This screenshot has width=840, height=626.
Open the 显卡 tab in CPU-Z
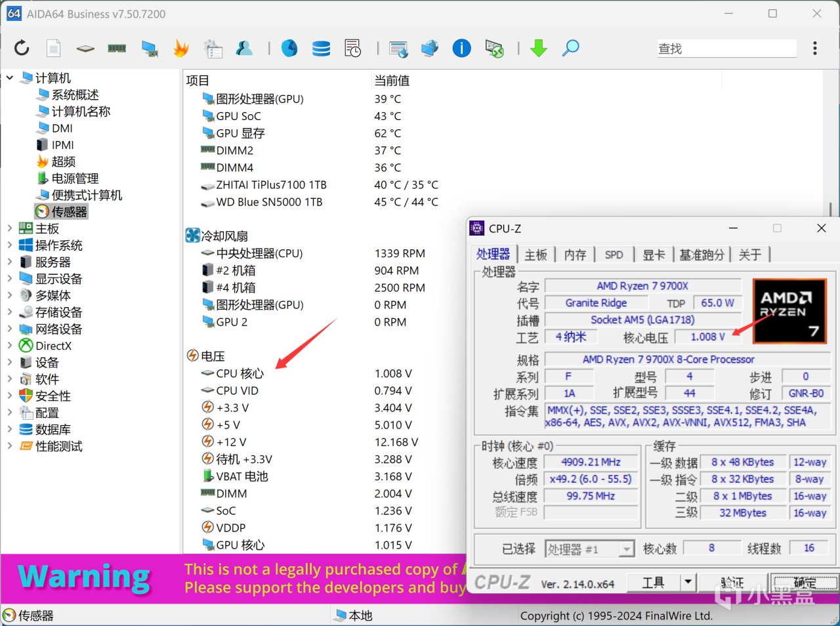[654, 255]
